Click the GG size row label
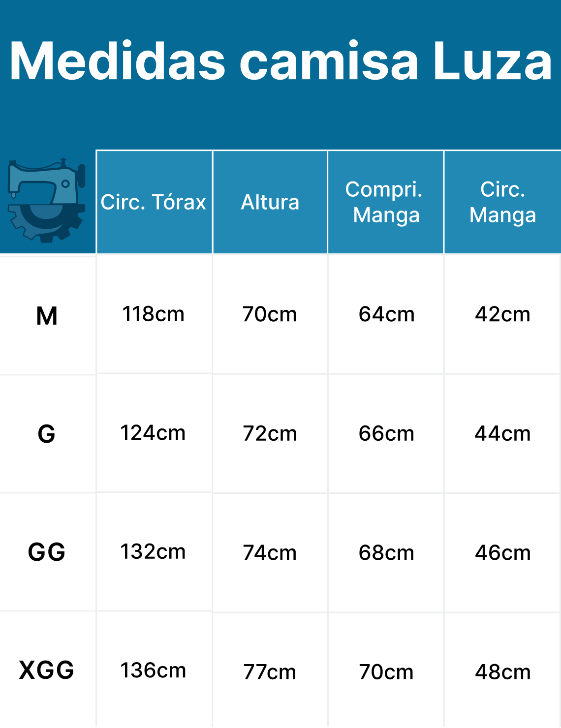Image resolution: width=561 pixels, height=728 pixels. pos(47,552)
